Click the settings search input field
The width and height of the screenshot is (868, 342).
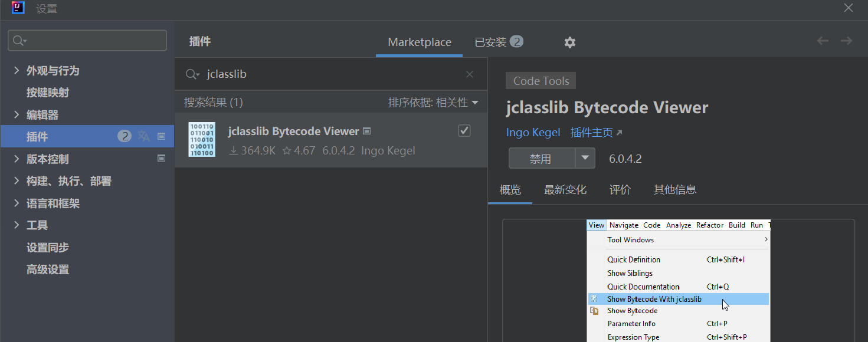pyautogui.click(x=87, y=41)
